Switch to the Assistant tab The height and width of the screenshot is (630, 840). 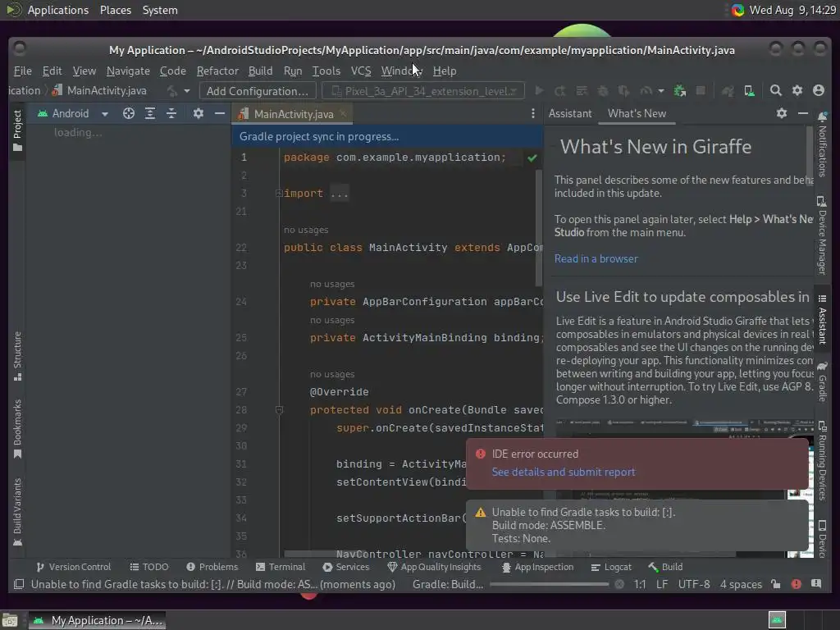point(570,113)
